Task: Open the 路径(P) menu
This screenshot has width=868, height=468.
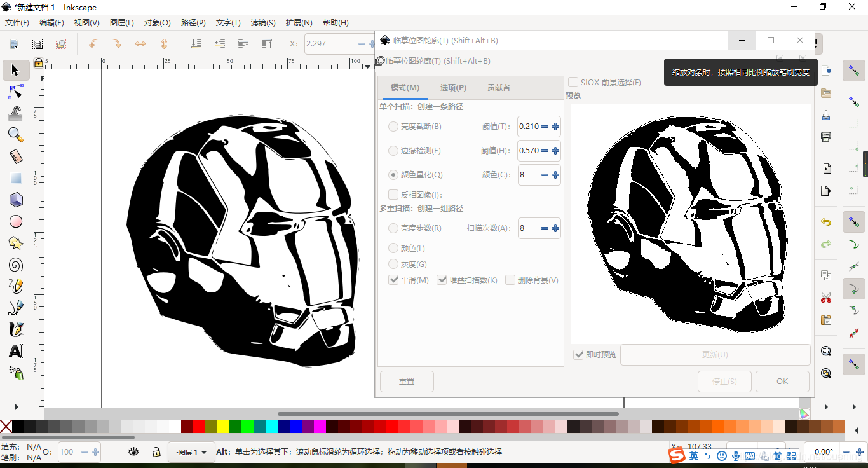Action: pos(193,22)
